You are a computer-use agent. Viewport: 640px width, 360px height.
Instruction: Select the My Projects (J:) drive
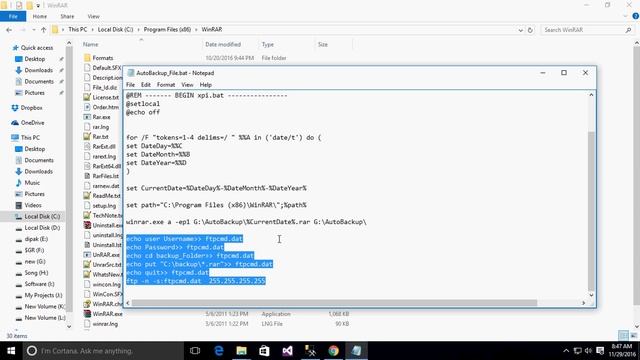click(x=43, y=295)
